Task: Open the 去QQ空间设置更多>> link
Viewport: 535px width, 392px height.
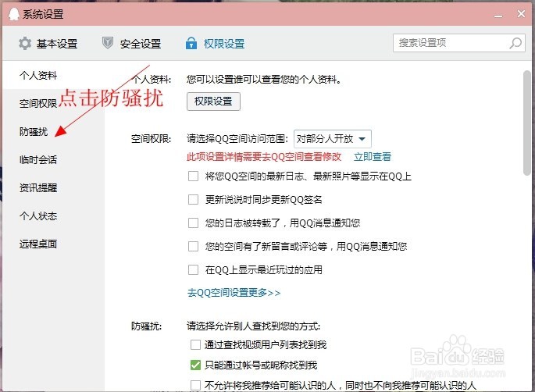Action: click(234, 292)
